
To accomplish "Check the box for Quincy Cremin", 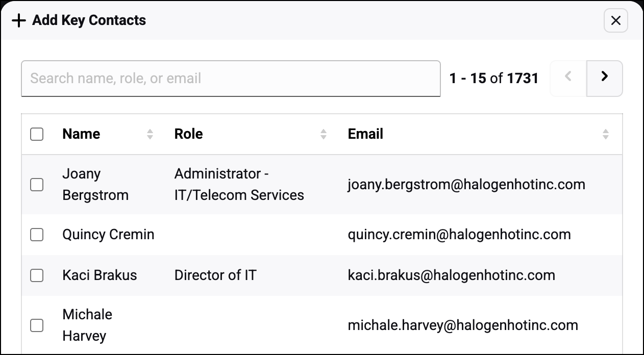I will pos(37,235).
